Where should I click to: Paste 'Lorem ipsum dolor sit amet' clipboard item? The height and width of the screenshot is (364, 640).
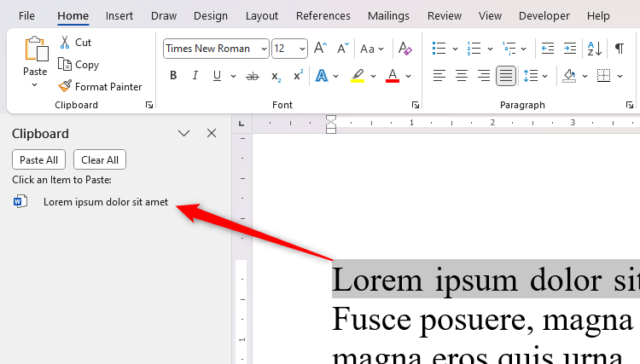coord(106,202)
